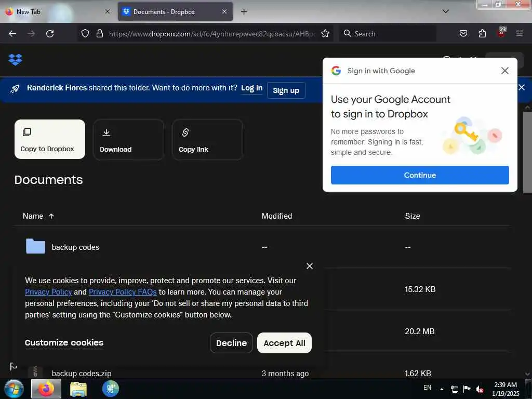Click Copy to Dropbox button
The height and width of the screenshot is (399, 532).
click(x=50, y=139)
